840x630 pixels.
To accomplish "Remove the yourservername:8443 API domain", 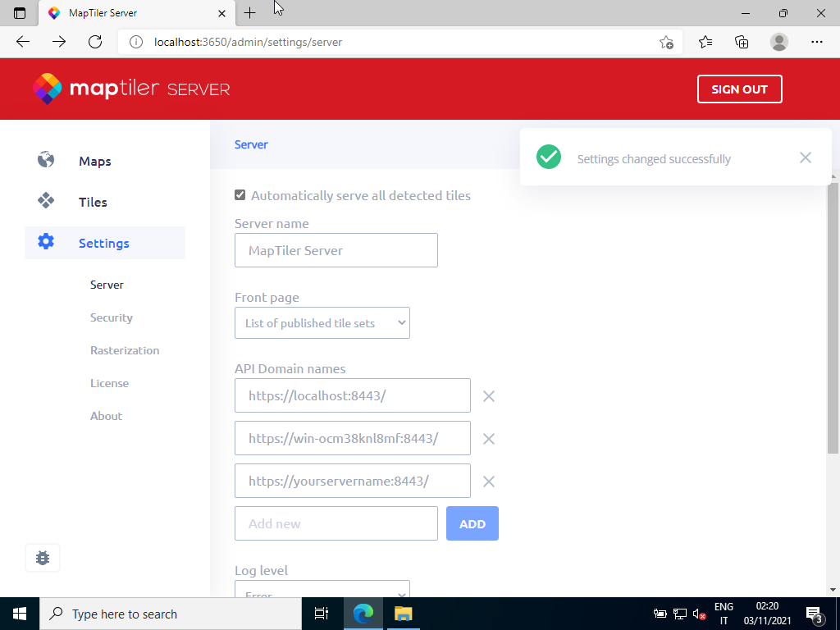I will [x=488, y=482].
